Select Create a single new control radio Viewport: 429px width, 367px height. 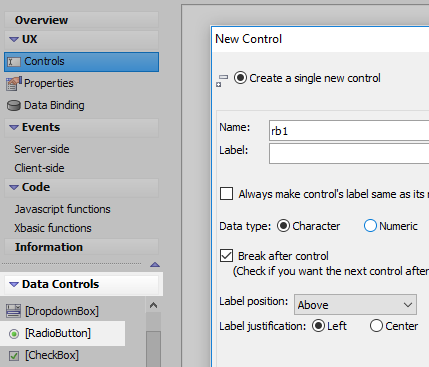pos(240,78)
